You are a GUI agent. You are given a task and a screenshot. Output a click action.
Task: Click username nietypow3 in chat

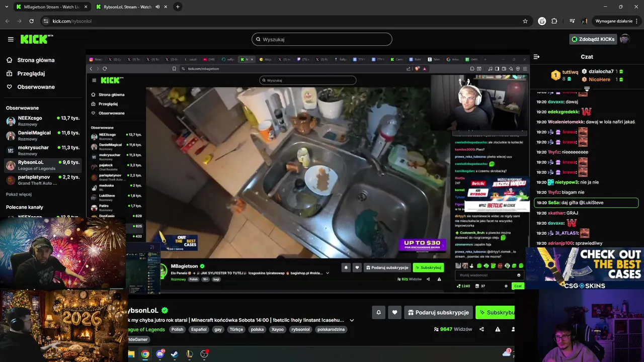click(x=567, y=182)
